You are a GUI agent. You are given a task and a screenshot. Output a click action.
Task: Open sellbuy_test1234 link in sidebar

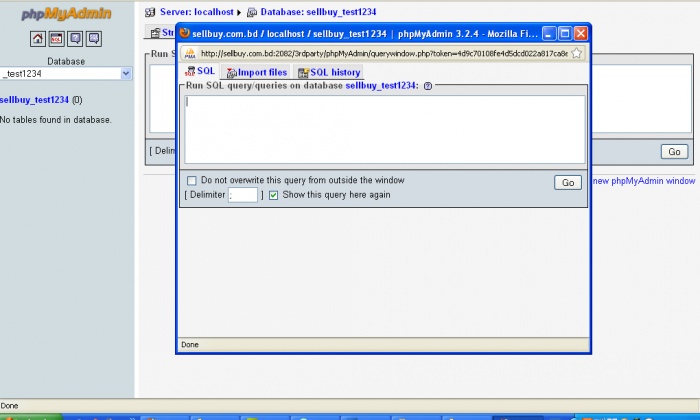point(34,100)
